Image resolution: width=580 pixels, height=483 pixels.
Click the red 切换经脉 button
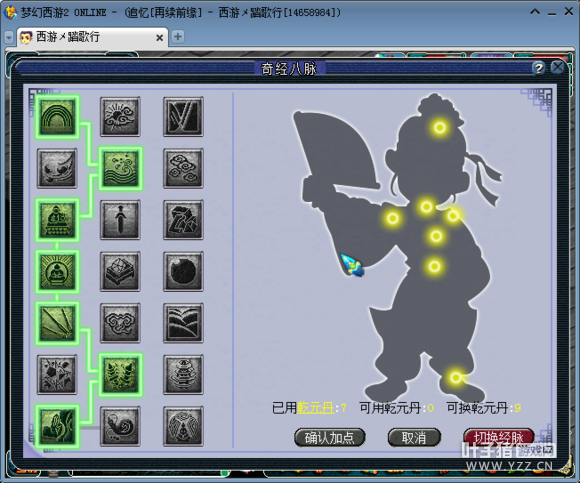499,438
